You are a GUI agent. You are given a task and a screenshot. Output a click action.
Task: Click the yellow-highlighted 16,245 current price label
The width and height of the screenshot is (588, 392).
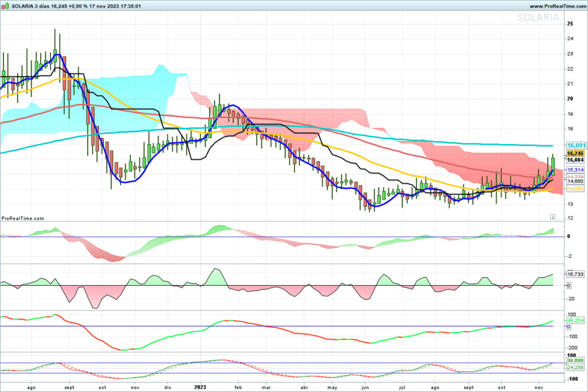(575, 153)
